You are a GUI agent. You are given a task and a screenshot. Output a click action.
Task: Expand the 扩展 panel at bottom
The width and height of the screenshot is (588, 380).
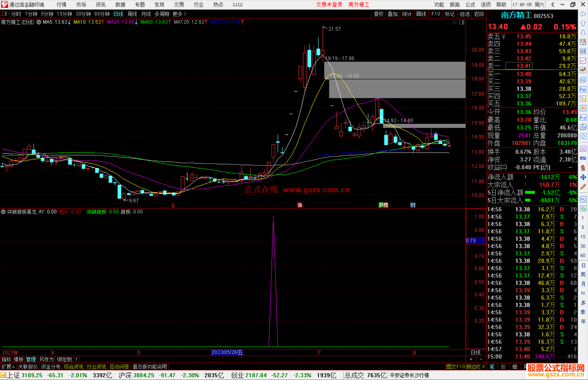pos(8,367)
